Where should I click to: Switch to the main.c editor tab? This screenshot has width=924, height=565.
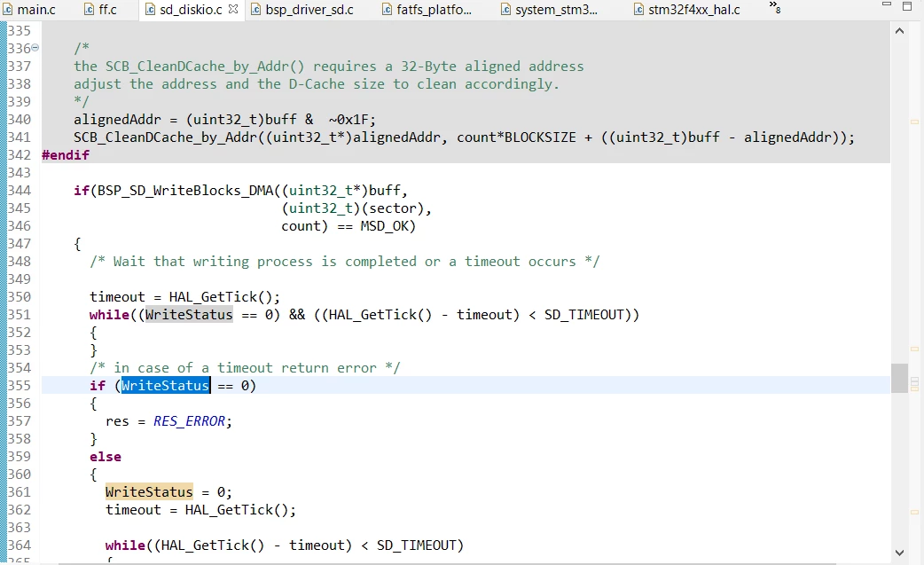pos(28,10)
